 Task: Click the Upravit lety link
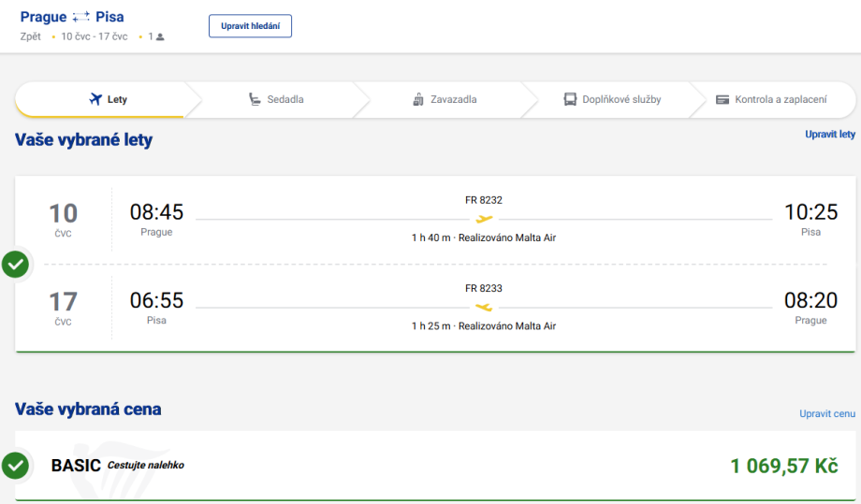point(829,134)
